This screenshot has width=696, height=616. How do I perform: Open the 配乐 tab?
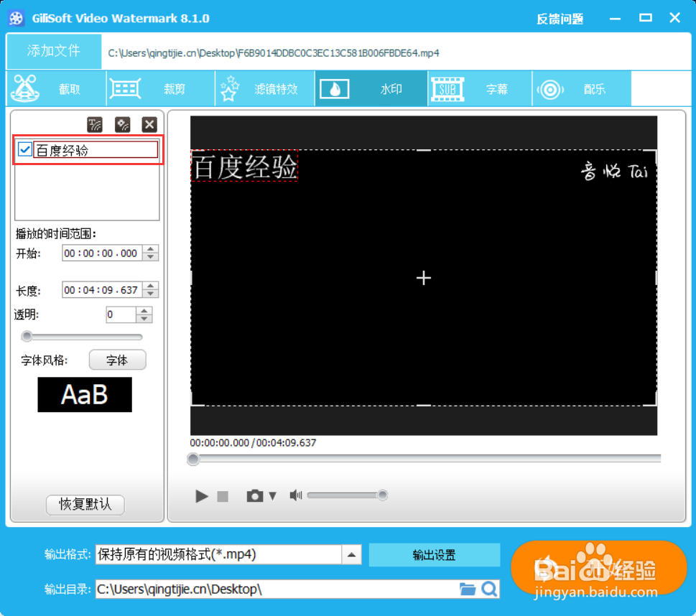tap(582, 89)
